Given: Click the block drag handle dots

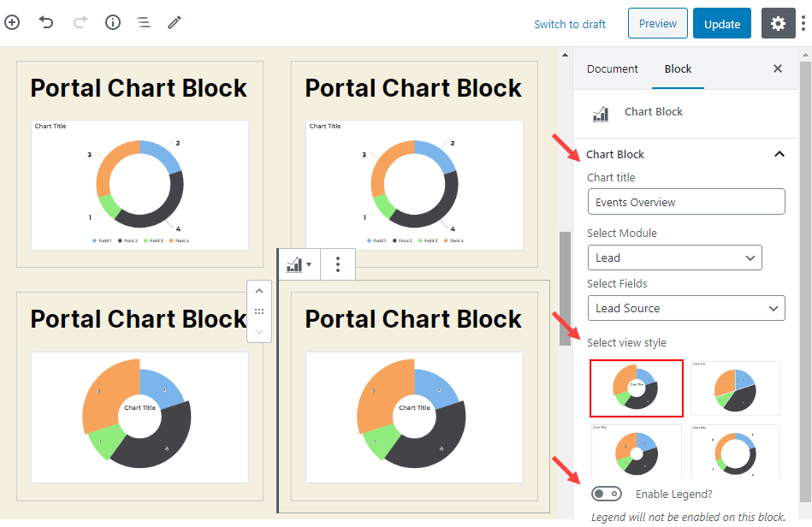Looking at the screenshot, I should point(259,311).
